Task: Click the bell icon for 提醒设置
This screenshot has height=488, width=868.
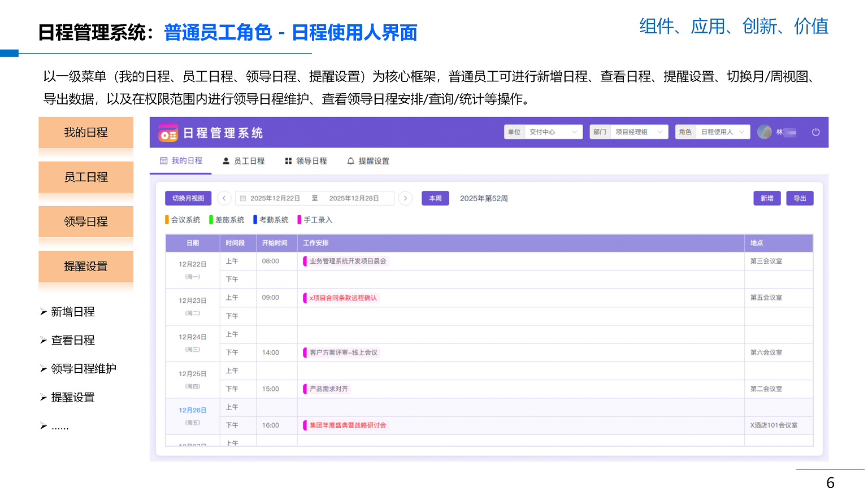Action: [x=350, y=161]
